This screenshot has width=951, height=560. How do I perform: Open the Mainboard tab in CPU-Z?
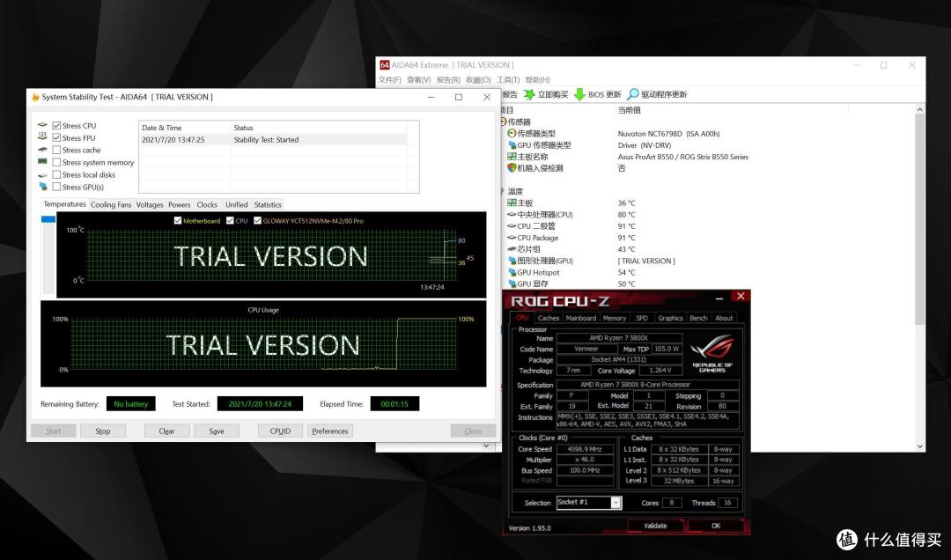tap(581, 318)
